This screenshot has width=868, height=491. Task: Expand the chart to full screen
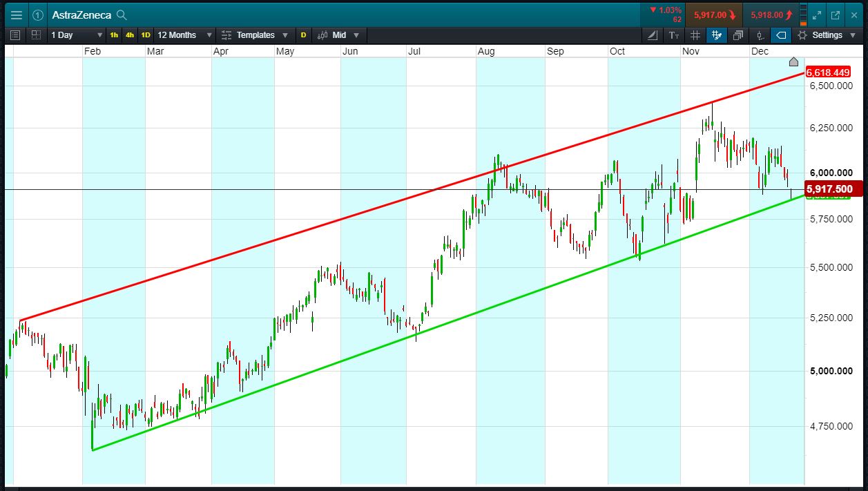pos(817,15)
